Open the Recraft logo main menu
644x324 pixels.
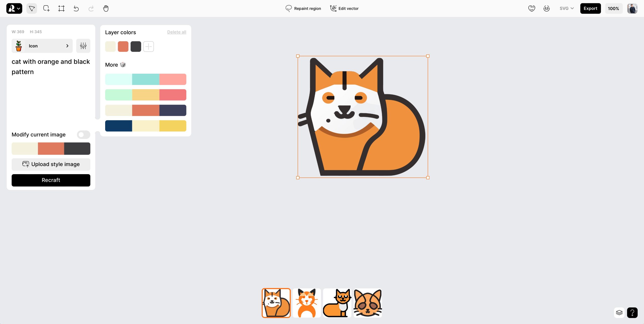[x=14, y=9]
